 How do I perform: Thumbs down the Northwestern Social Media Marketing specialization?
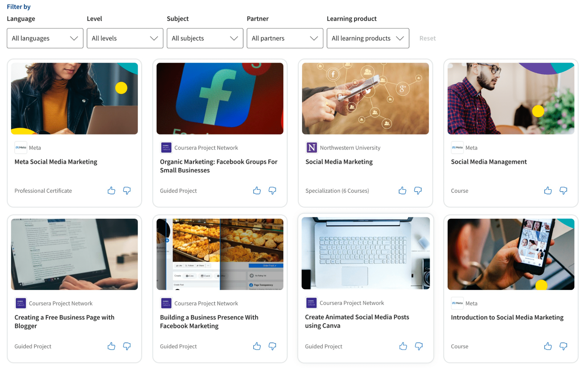417,190
